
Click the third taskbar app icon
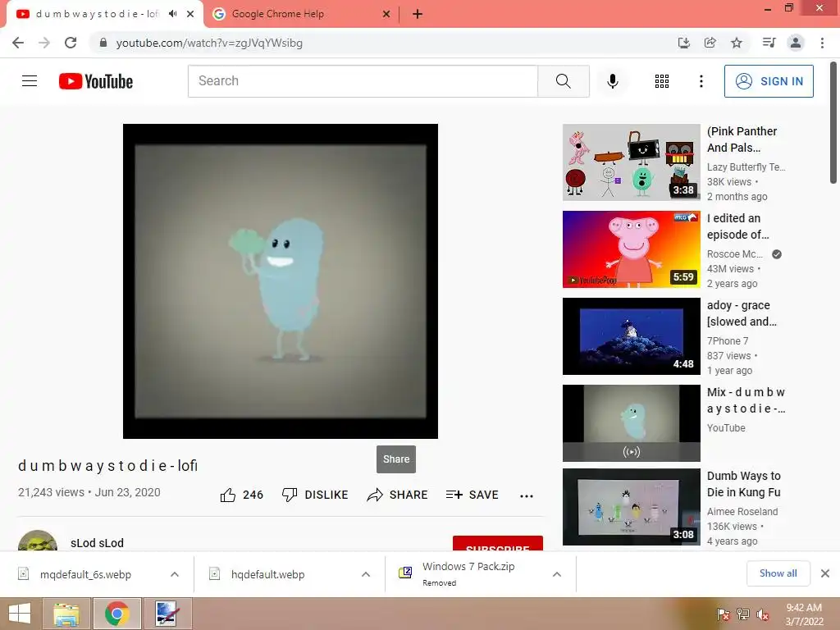click(x=167, y=614)
